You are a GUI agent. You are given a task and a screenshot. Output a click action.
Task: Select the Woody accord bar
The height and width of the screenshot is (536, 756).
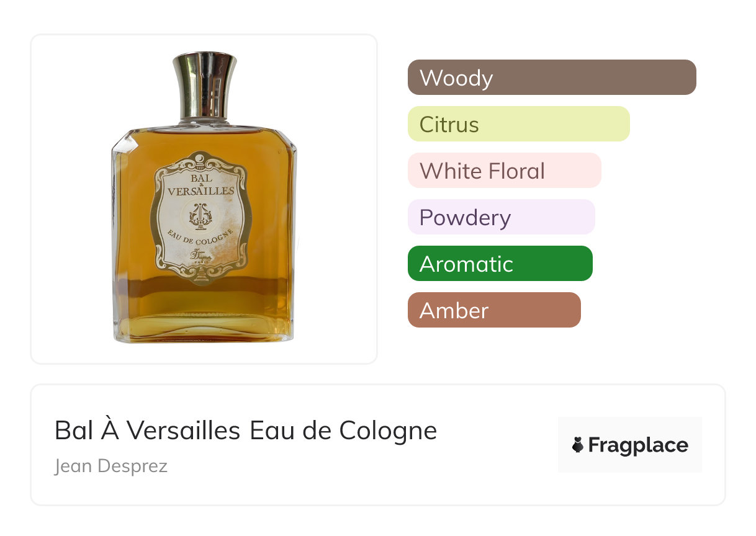(552, 78)
